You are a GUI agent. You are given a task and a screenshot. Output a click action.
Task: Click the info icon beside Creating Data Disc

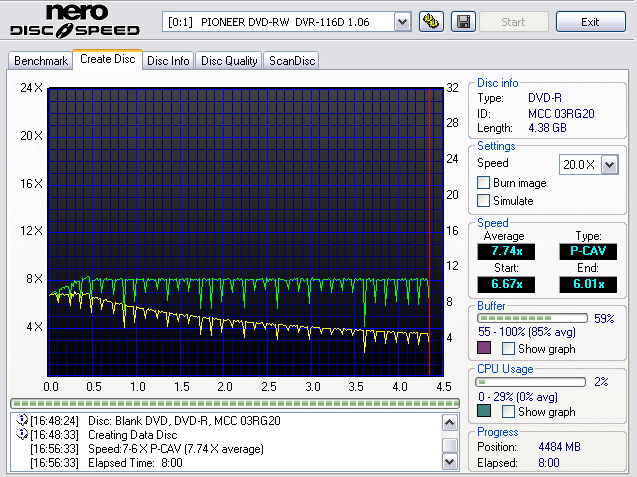click(x=22, y=435)
